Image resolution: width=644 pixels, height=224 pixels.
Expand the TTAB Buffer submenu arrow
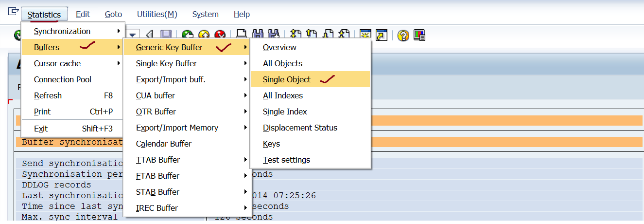pyautogui.click(x=246, y=160)
